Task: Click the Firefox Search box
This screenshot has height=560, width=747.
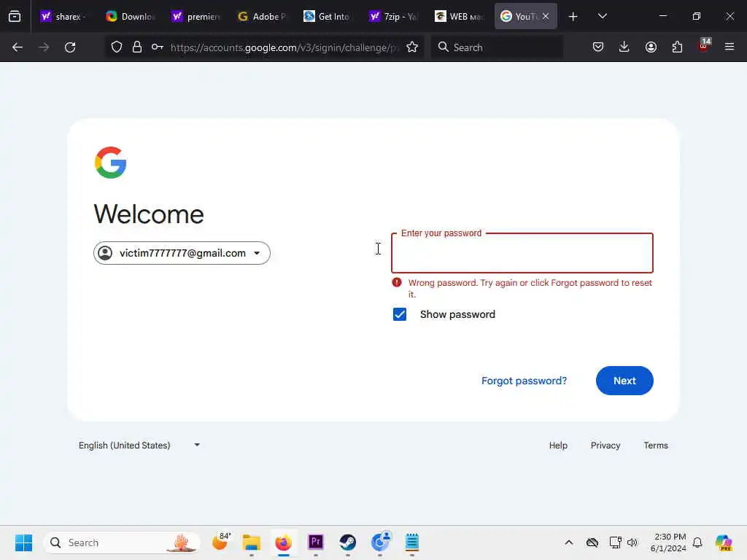Action: [497, 47]
